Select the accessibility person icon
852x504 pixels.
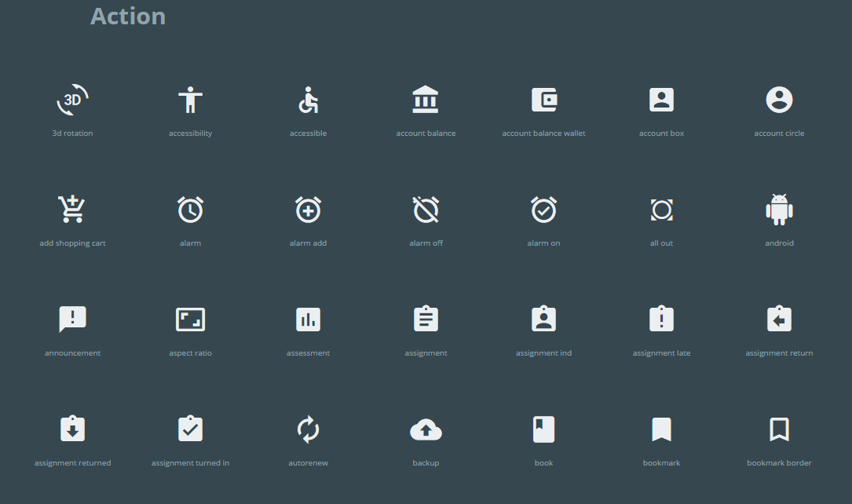point(190,100)
